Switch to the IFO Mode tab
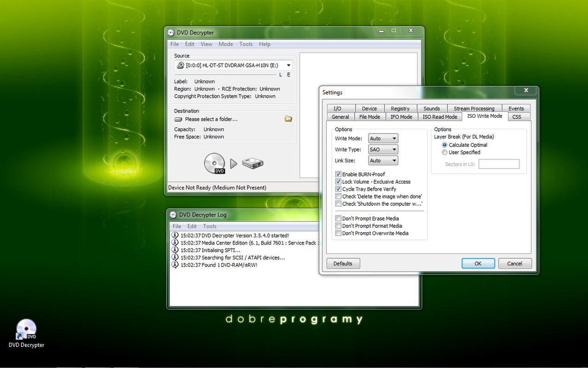This screenshot has width=588, height=368. tap(401, 117)
